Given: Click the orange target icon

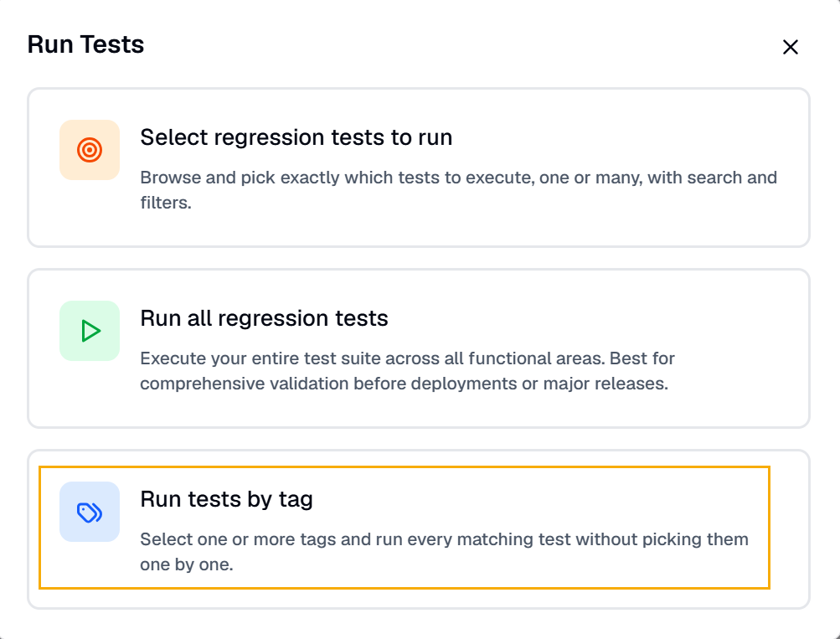Looking at the screenshot, I should [90, 150].
